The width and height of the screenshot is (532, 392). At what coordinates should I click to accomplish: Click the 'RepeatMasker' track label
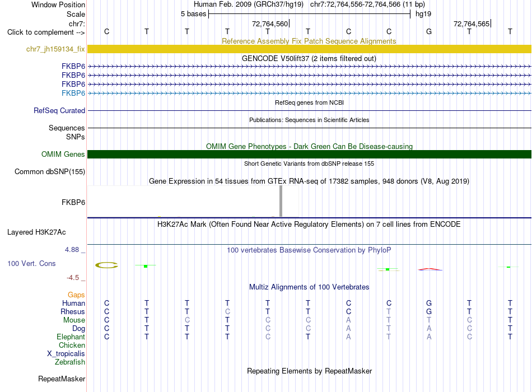pos(62,379)
